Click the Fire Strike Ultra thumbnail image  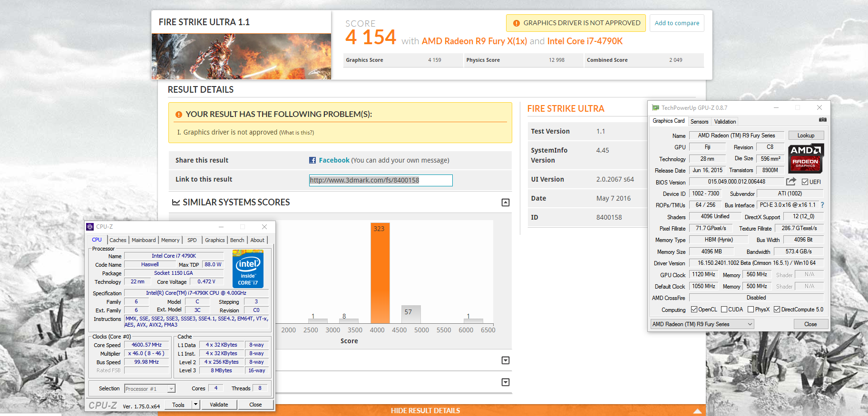tap(241, 56)
